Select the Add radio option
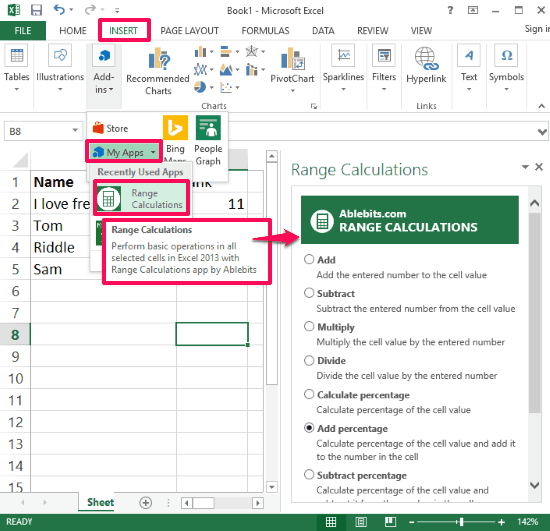Image resolution: width=550 pixels, height=531 pixels. point(309,259)
